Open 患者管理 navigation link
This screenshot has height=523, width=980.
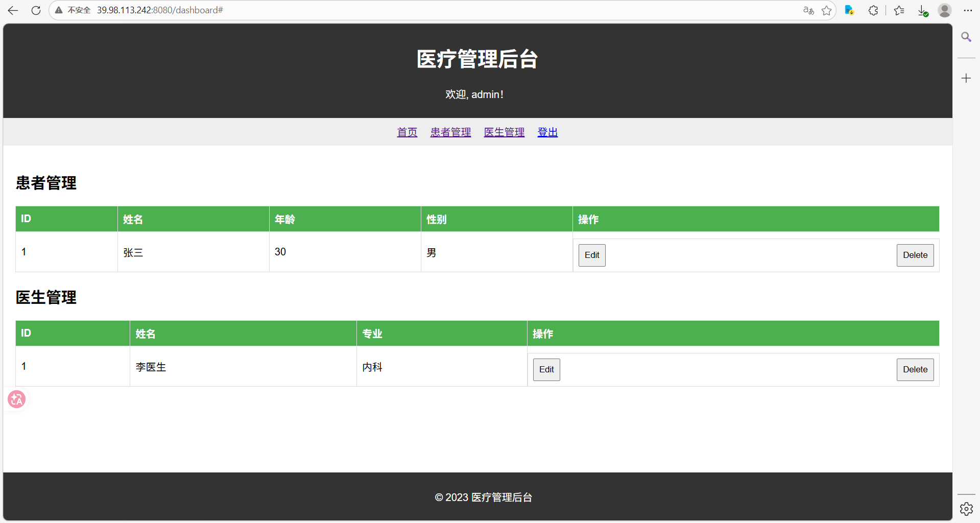450,132
